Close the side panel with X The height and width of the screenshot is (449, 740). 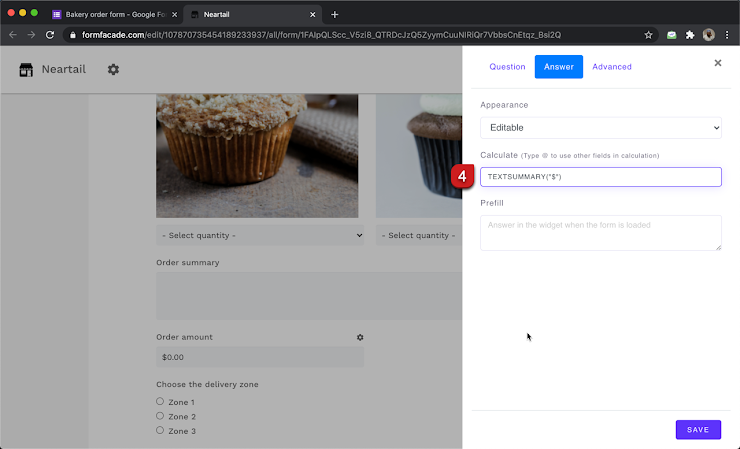[x=717, y=63]
